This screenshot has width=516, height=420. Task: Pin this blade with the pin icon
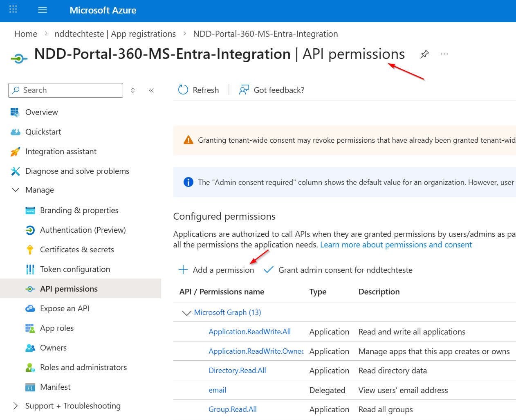pos(424,54)
